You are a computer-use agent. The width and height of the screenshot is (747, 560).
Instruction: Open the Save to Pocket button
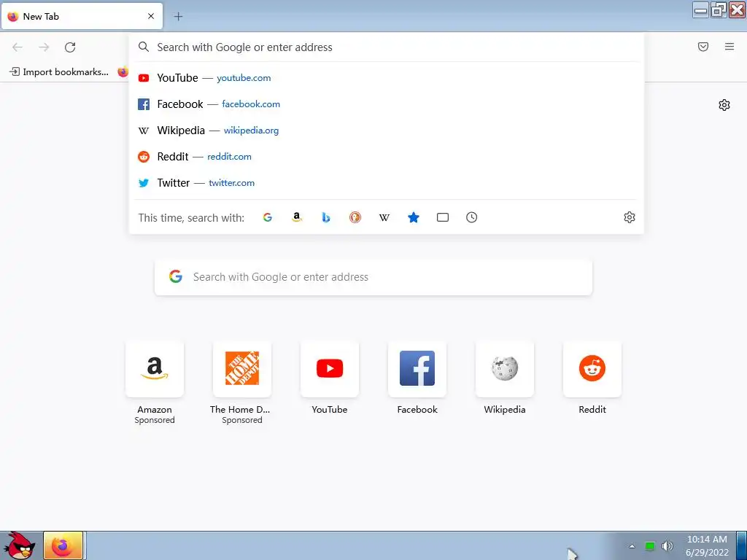pyautogui.click(x=703, y=47)
